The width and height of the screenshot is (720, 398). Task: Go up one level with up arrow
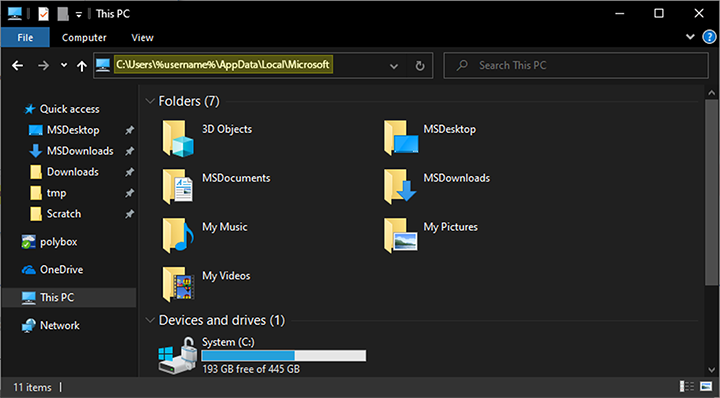point(82,66)
